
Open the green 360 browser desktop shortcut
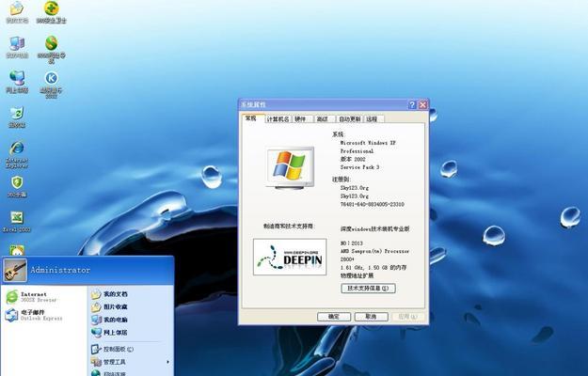click(x=52, y=48)
